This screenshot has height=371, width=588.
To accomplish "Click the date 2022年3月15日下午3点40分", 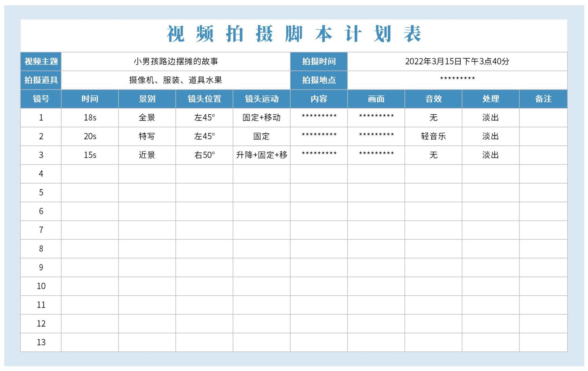I will 457,62.
